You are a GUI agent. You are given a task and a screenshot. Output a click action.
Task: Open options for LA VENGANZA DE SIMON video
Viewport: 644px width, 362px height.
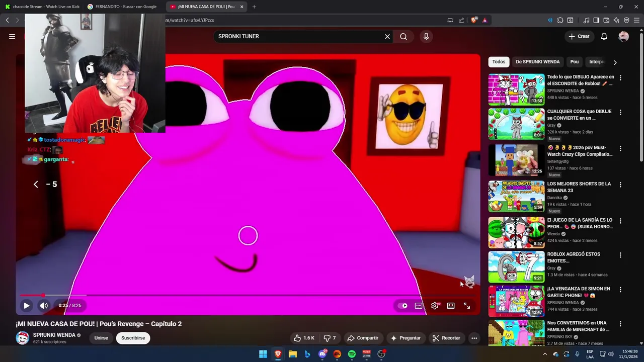tap(620, 290)
